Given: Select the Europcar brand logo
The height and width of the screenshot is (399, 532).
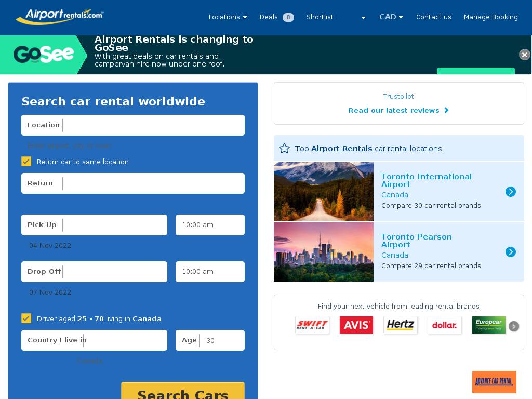Looking at the screenshot, I should point(488,325).
